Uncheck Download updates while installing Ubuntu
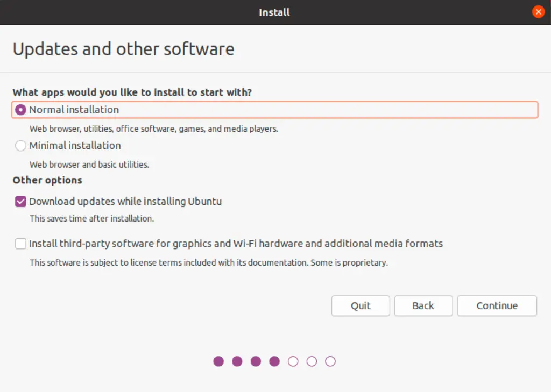This screenshot has width=551, height=392. (x=20, y=202)
